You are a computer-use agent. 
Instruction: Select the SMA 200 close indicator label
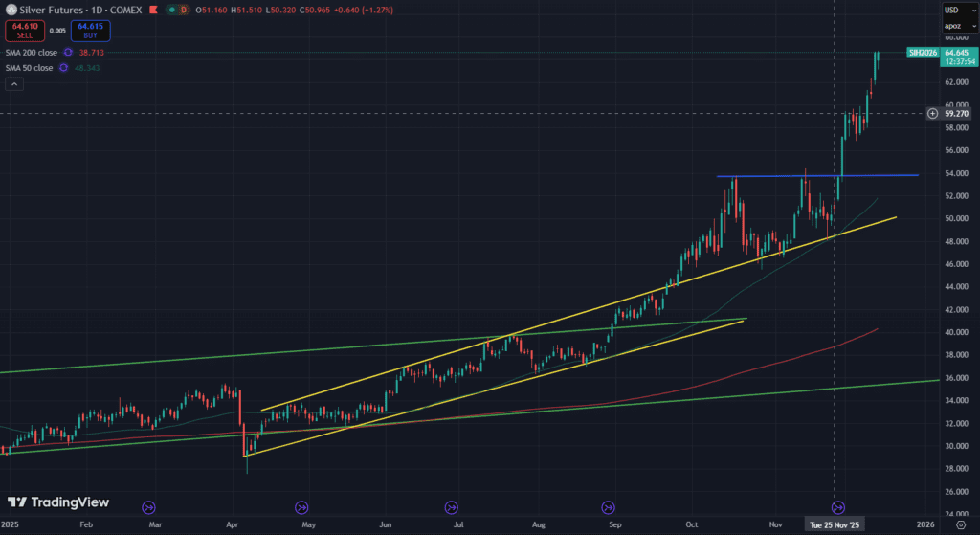tap(31, 52)
